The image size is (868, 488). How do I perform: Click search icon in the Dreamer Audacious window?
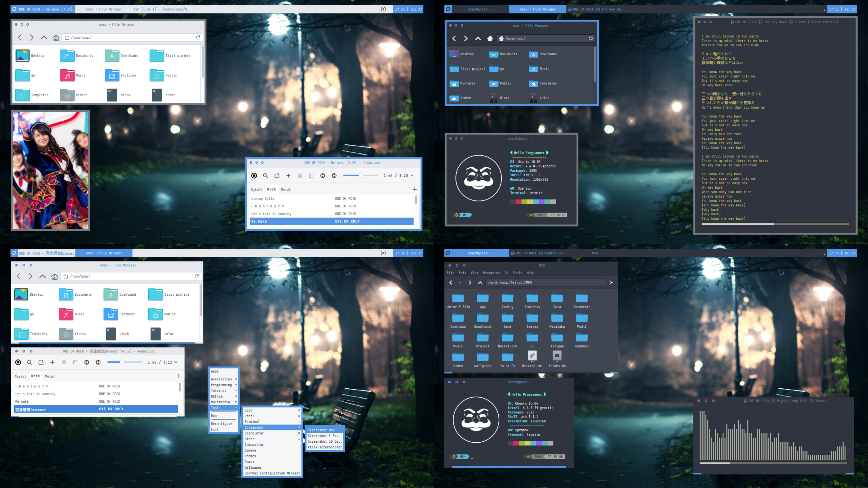[29, 362]
